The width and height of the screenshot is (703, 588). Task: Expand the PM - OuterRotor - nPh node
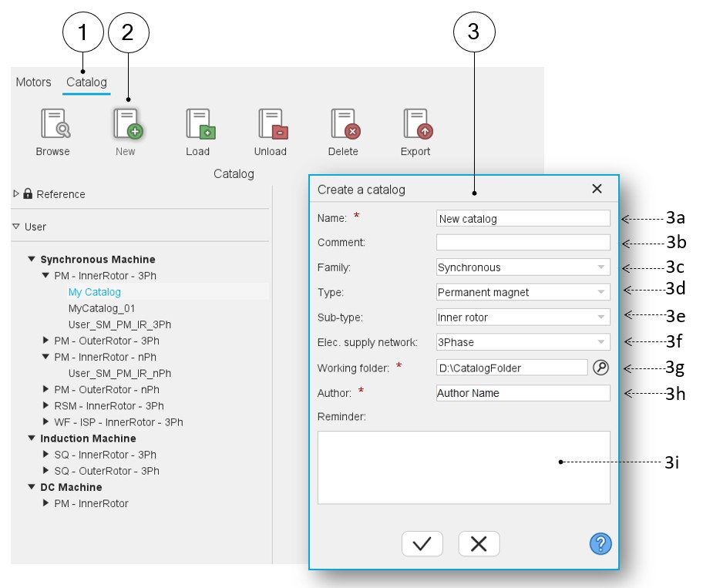[45, 389]
